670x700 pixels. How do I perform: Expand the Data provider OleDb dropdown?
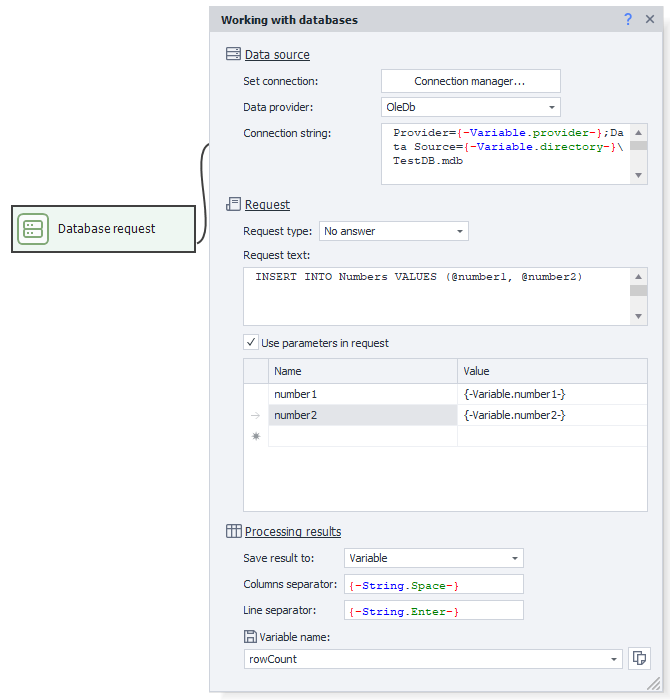tap(552, 108)
